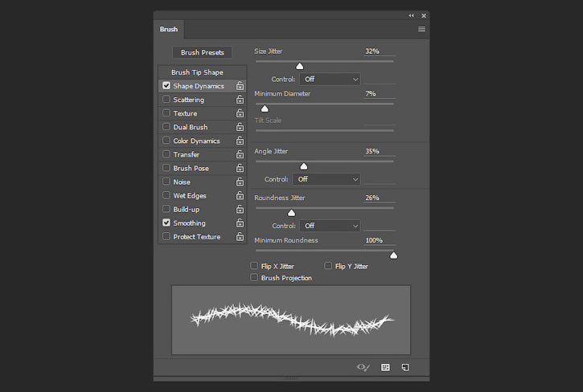The width and height of the screenshot is (583, 392).
Task: Toggle the lock icon next to Noise
Action: coord(240,182)
